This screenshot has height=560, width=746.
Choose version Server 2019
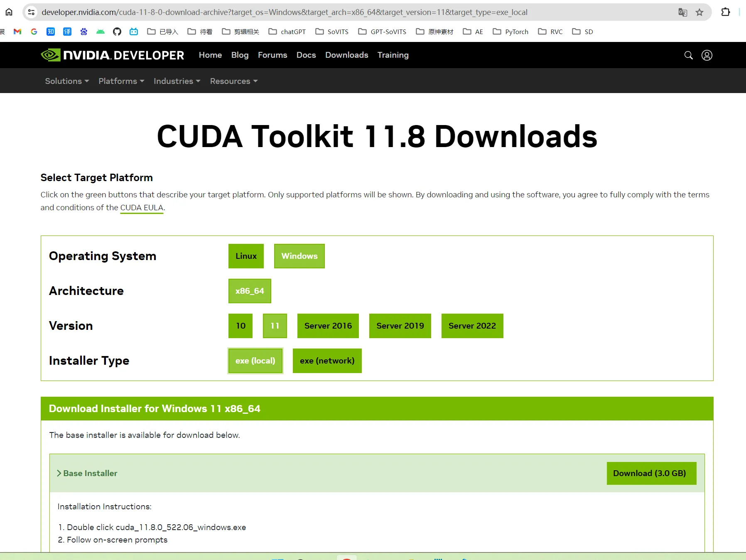(400, 326)
